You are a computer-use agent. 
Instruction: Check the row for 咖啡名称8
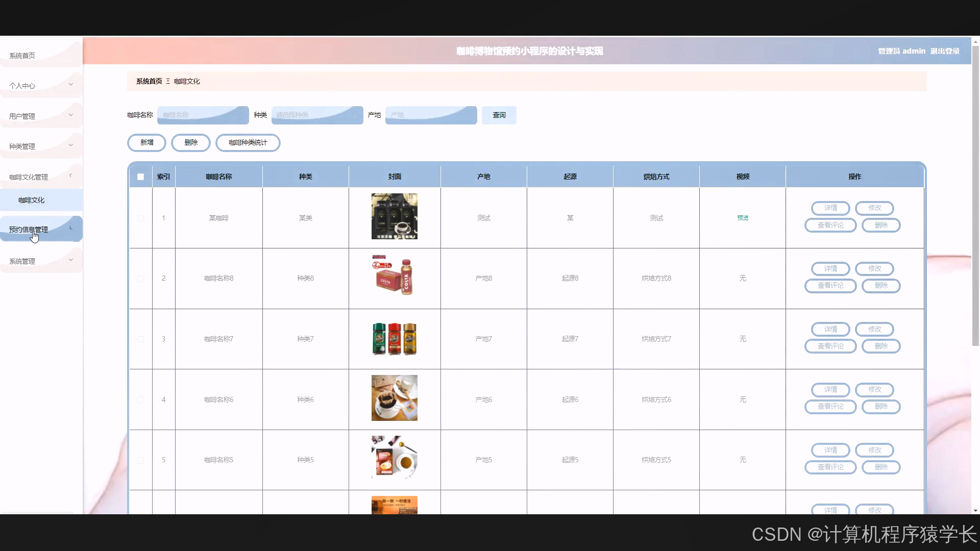tap(140, 279)
